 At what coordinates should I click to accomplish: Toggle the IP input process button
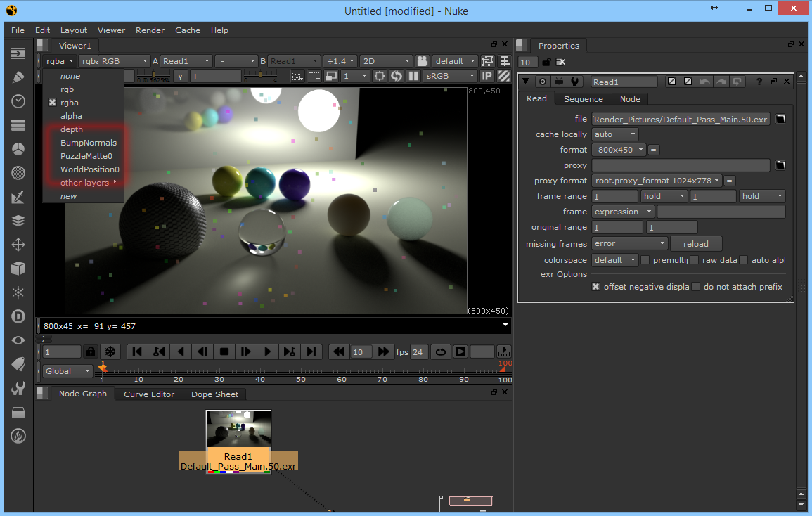[x=487, y=76]
